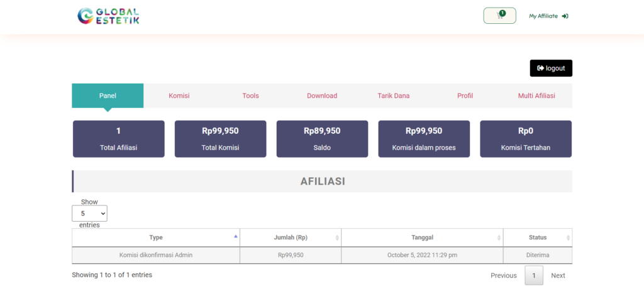The width and height of the screenshot is (644, 306).
Task: Click the My Affiliate sign-in arrow icon
Action: (565, 16)
